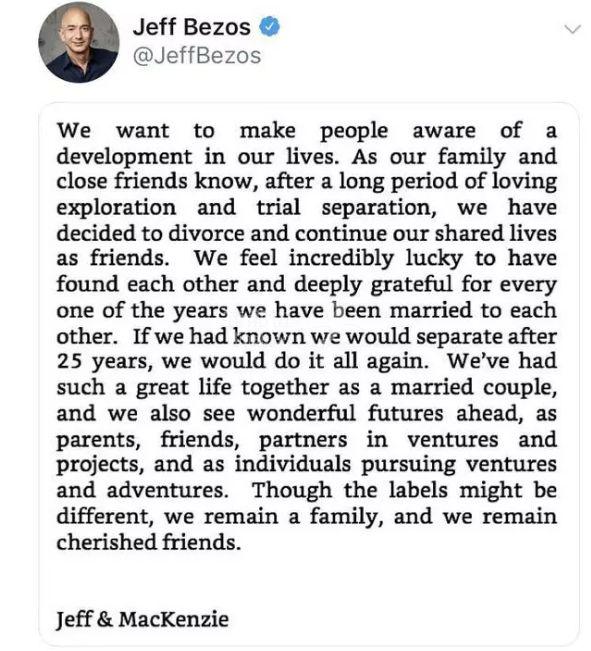Open Jeff Bezos's profile picture

[79, 42]
